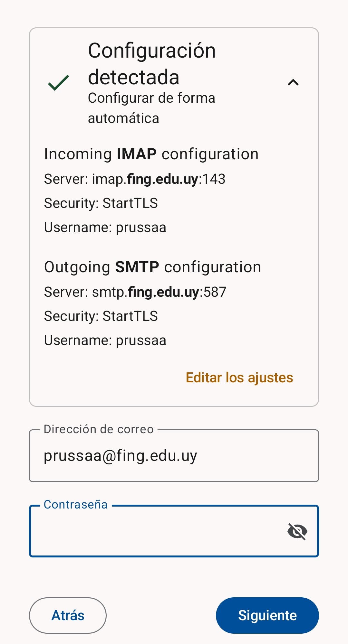Tap the smtp.fing.edu.uy:587 server line
This screenshot has width=348, height=644.
(x=135, y=292)
